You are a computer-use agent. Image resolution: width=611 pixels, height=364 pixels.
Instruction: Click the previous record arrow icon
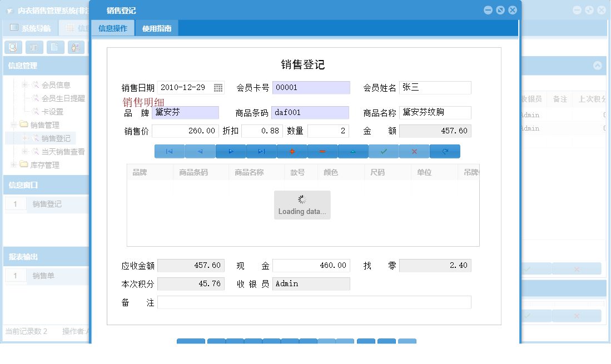tap(200, 151)
